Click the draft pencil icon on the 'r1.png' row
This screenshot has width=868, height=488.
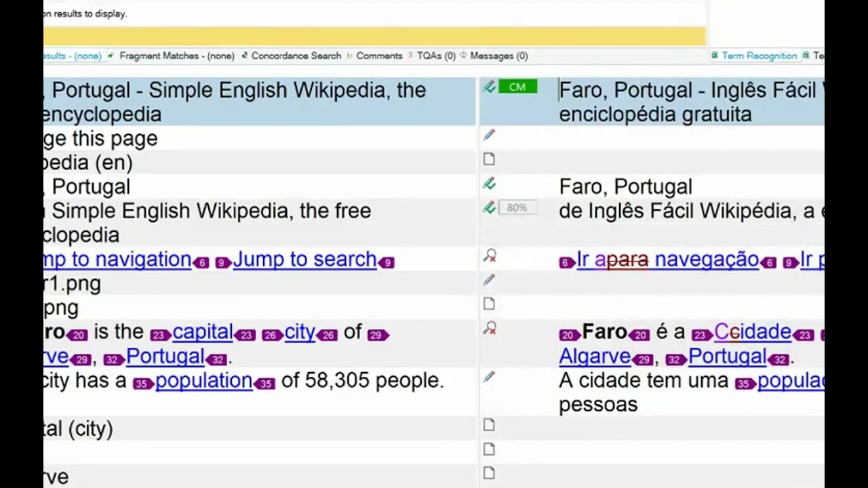[x=489, y=280]
